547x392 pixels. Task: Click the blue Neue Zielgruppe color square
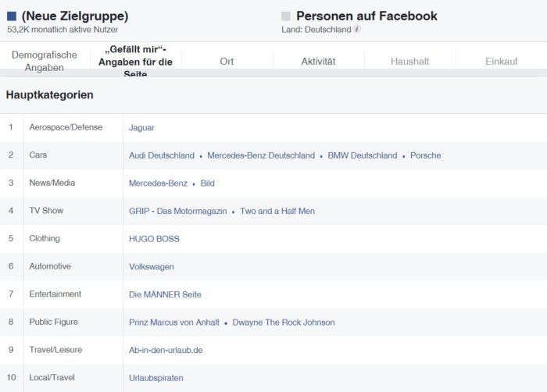click(x=12, y=16)
